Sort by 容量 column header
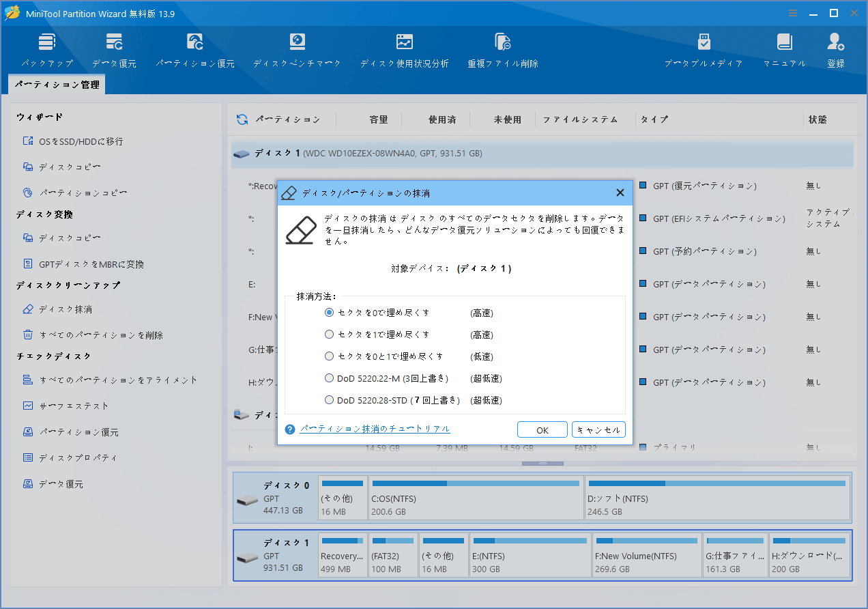The width and height of the screenshot is (868, 609). tap(379, 119)
